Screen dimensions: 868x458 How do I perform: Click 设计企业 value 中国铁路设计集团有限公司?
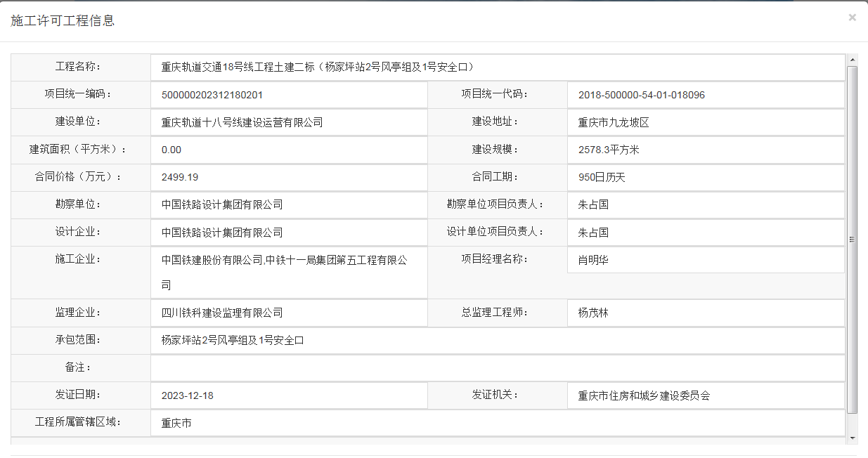[222, 232]
